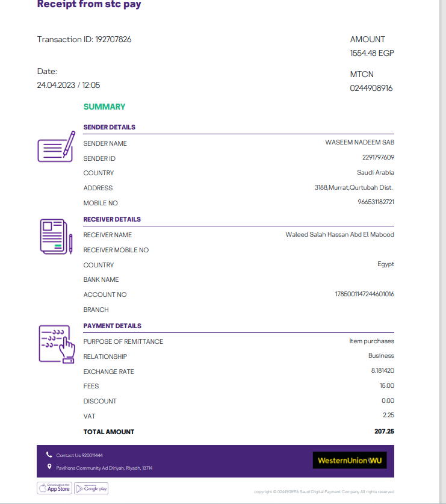Click VAT value 2.25

[388, 415]
